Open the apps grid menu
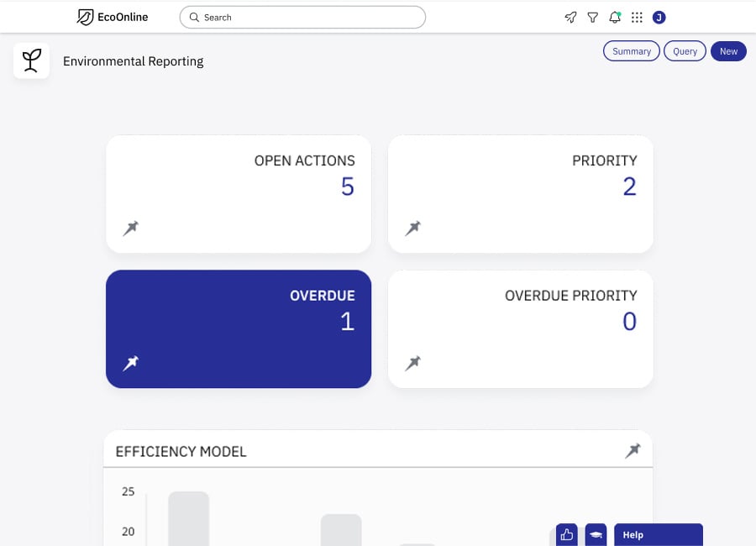The width and height of the screenshot is (756, 546). tap(637, 18)
